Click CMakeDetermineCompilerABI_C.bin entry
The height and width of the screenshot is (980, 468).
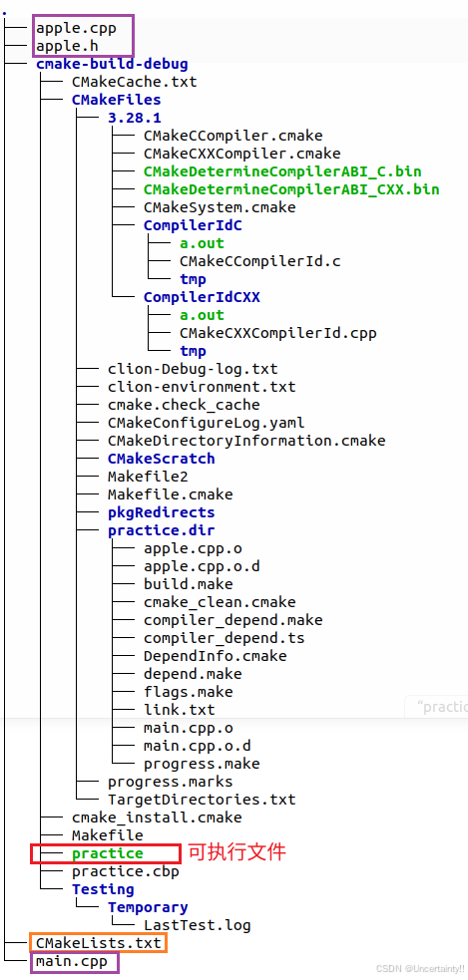[282, 171]
